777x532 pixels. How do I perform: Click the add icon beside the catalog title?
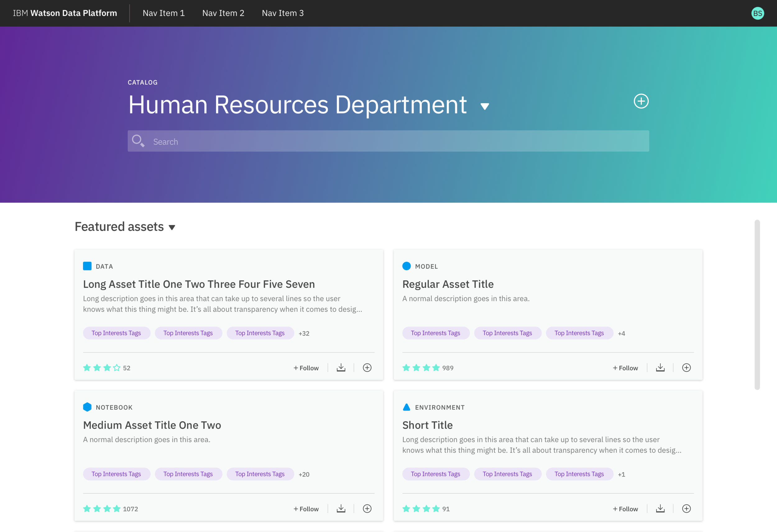(x=641, y=101)
